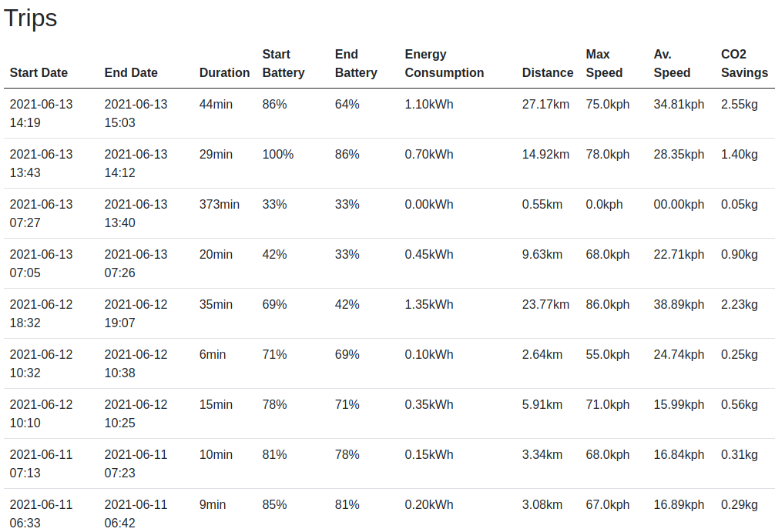This screenshot has height=532, width=775.
Task: Click the 100% start battery cell
Action: tap(277, 155)
